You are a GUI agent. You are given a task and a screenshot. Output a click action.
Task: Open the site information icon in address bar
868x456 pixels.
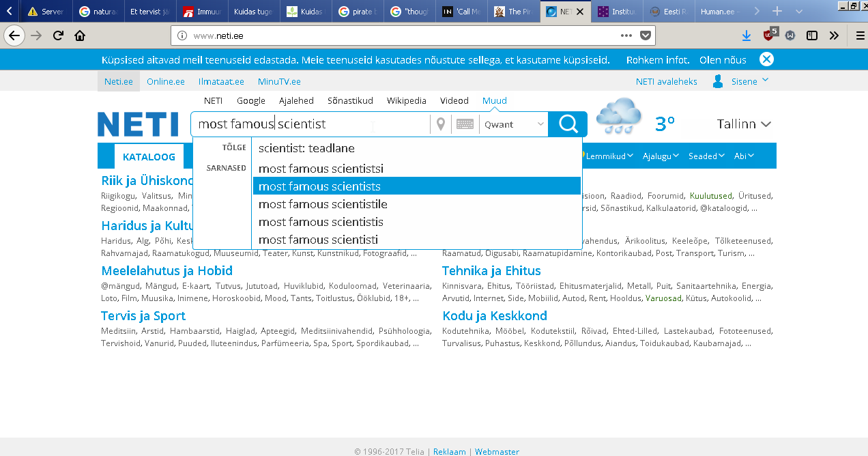tap(182, 35)
